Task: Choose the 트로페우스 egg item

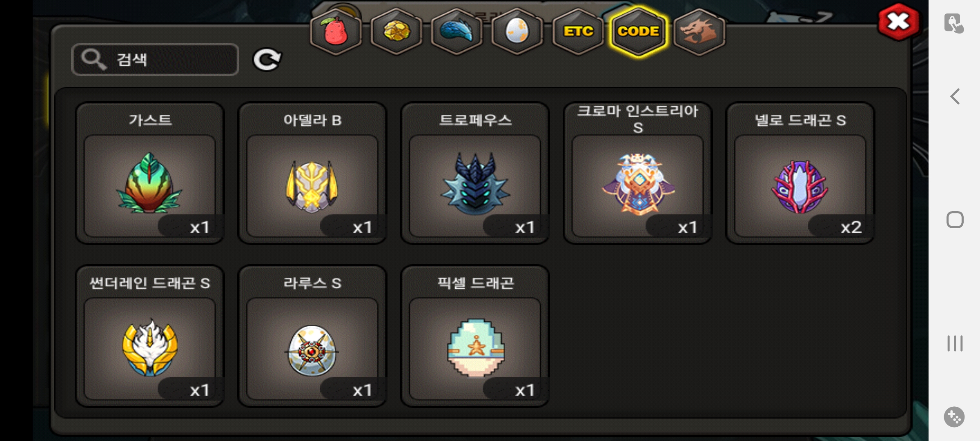Action: coord(475,173)
